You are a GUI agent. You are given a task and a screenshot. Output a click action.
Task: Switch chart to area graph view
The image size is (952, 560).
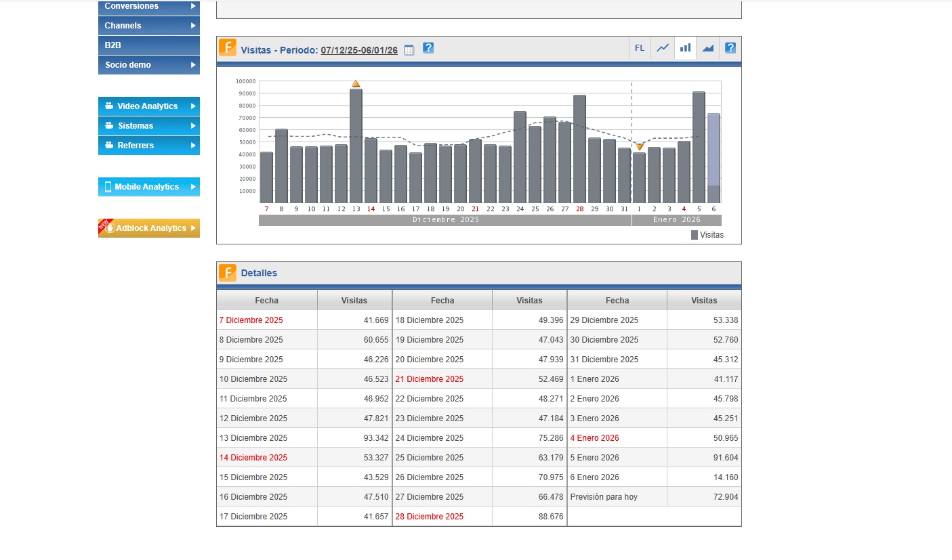707,48
